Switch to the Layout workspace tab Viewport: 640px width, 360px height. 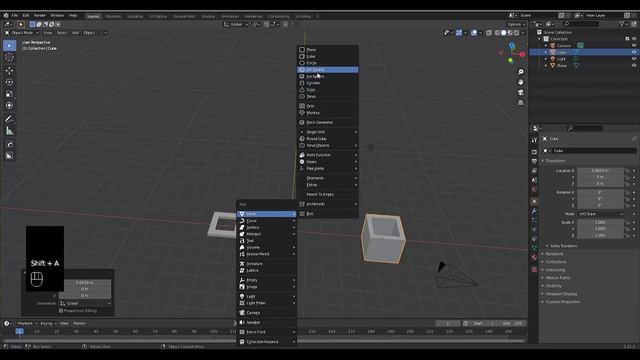[93, 16]
